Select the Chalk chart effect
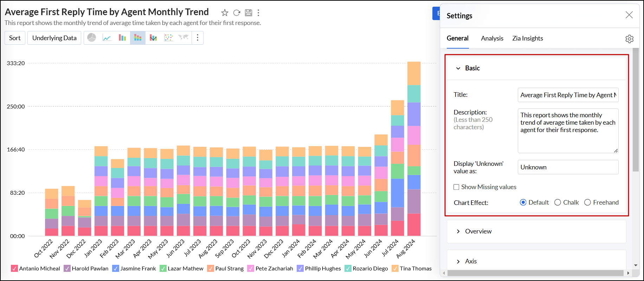Image resolution: width=644 pixels, height=281 pixels. click(558, 202)
